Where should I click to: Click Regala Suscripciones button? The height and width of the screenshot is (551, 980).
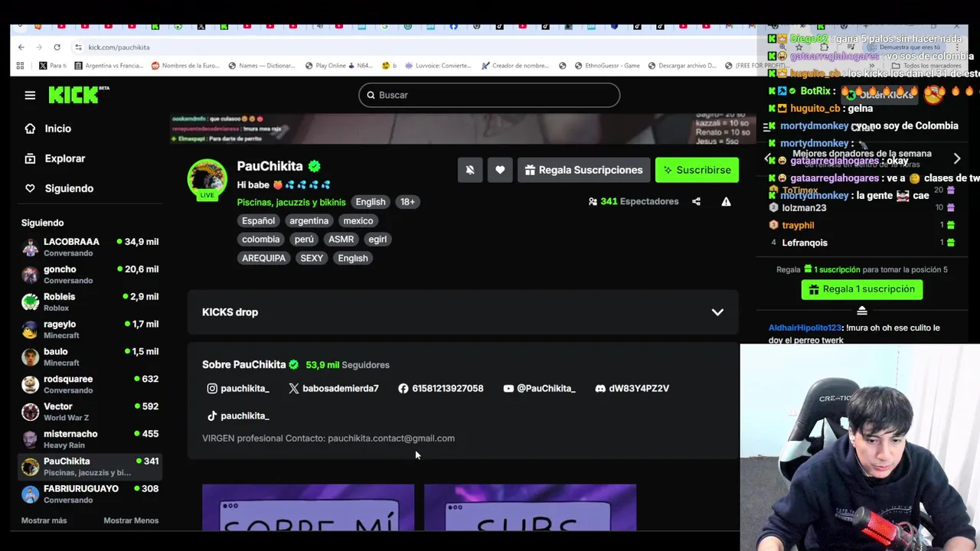[x=583, y=170]
